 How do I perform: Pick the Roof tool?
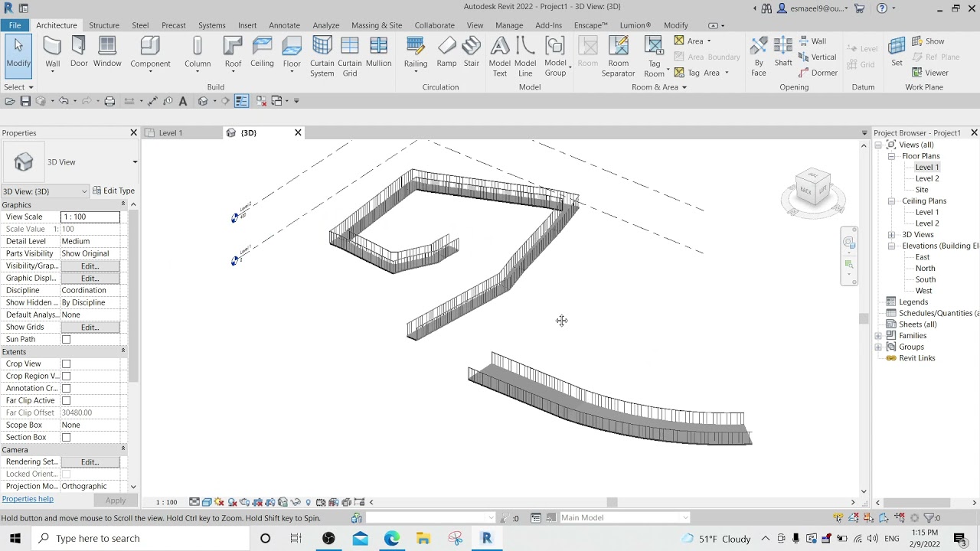233,53
